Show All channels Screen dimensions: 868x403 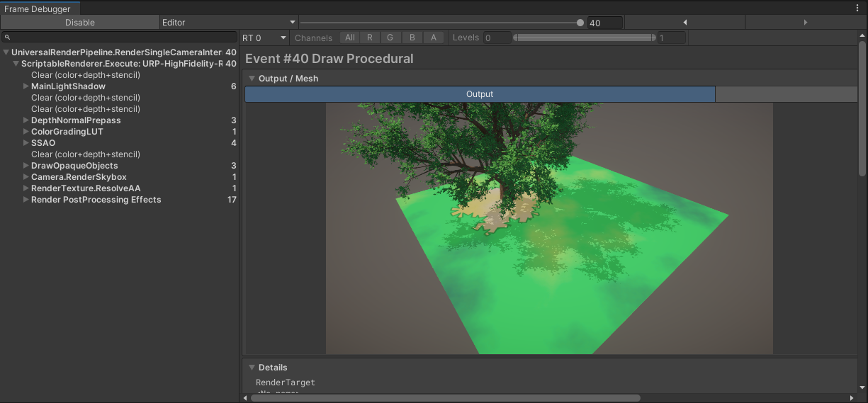point(350,38)
